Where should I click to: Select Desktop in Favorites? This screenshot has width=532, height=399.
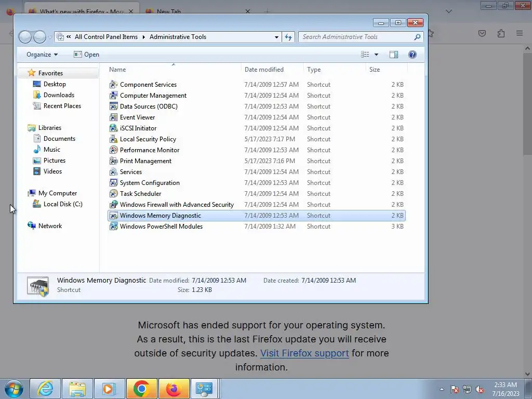click(55, 84)
